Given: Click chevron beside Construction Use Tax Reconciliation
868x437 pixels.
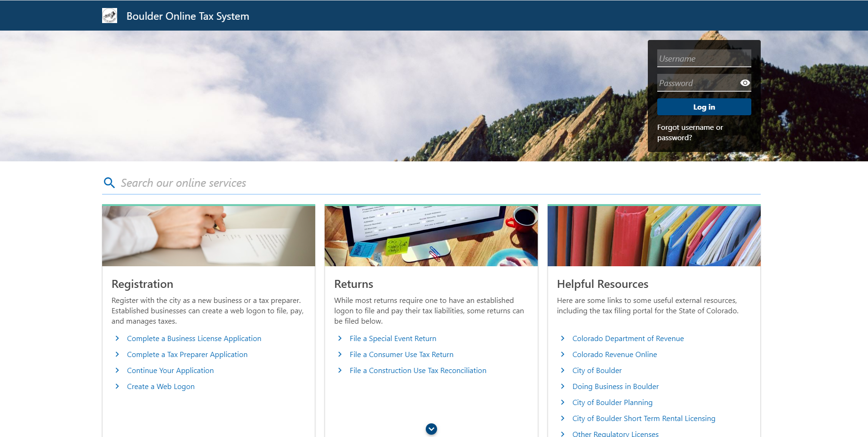Looking at the screenshot, I should point(340,370).
